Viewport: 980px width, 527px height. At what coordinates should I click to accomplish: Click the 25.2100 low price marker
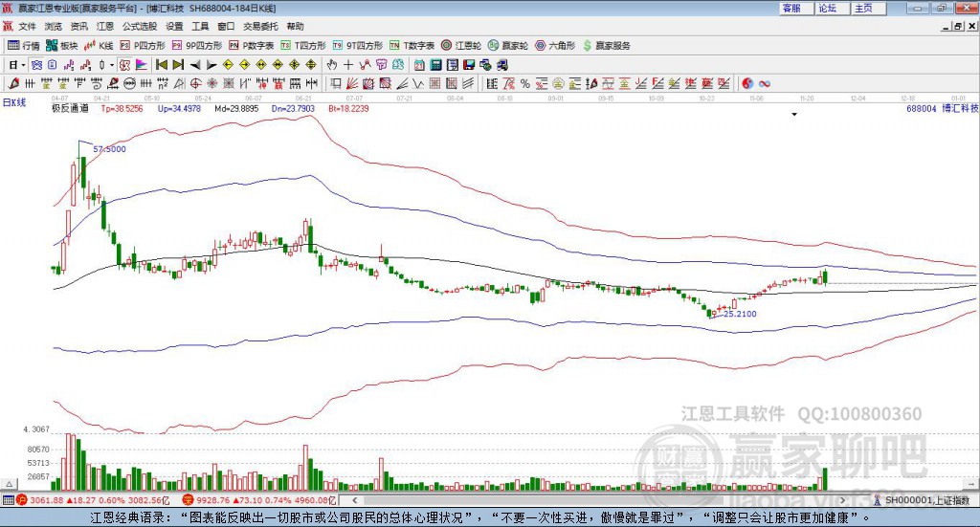(740, 314)
